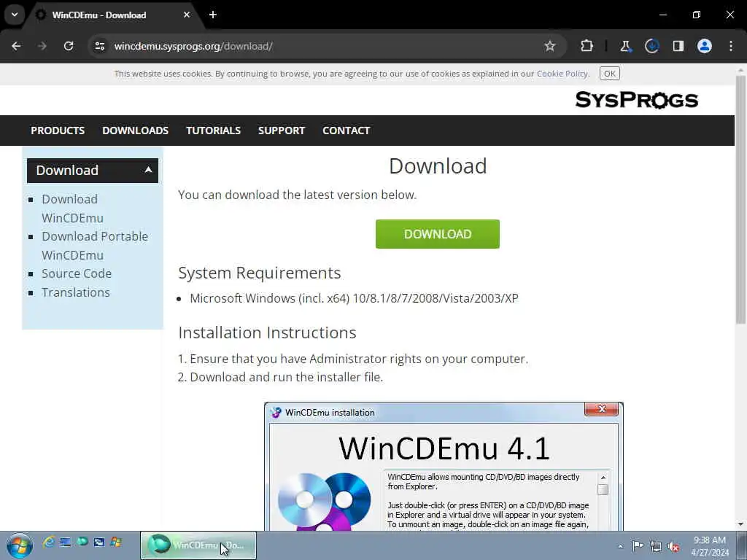Open the browser extensions puzzle icon
Image resolution: width=747 pixels, height=560 pixels.
click(x=587, y=46)
